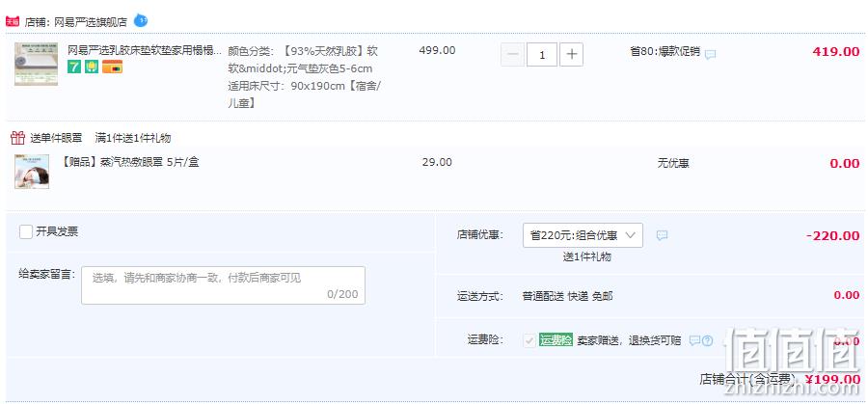This screenshot has width=868, height=404.
Task: Click comment icon next to store discount dropdown
Action: [x=662, y=235]
